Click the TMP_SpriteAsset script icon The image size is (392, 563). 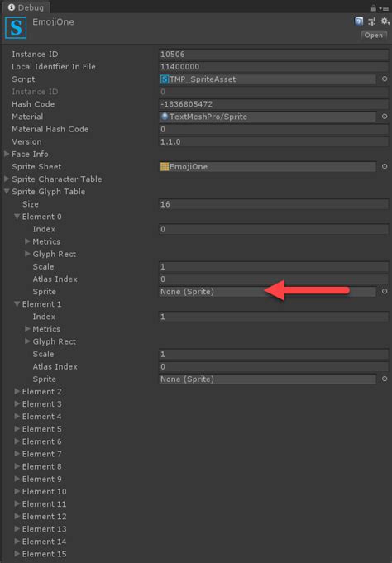[x=165, y=79]
